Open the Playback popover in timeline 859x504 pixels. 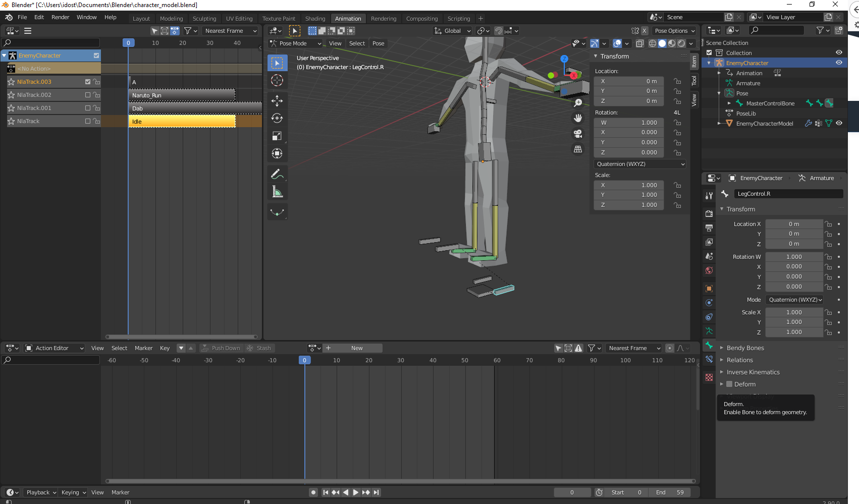(41, 492)
